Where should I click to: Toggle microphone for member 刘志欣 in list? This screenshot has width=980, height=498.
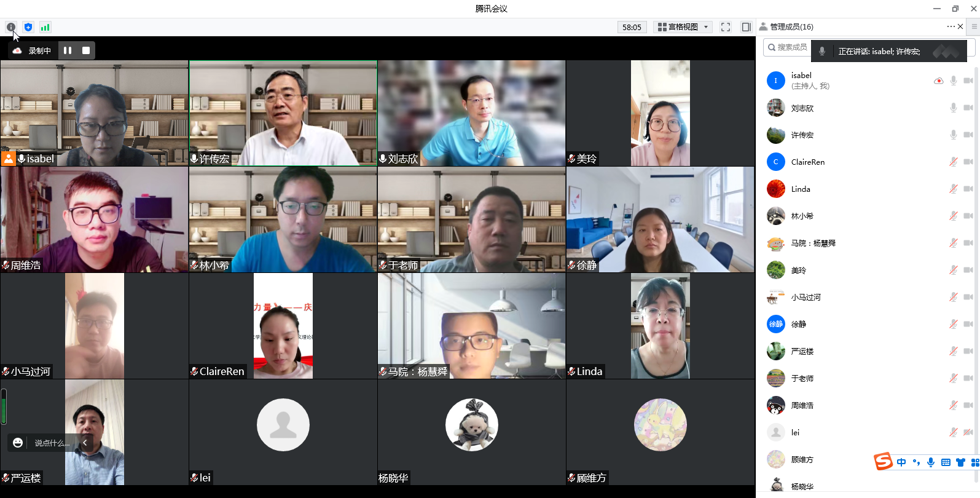click(x=953, y=108)
